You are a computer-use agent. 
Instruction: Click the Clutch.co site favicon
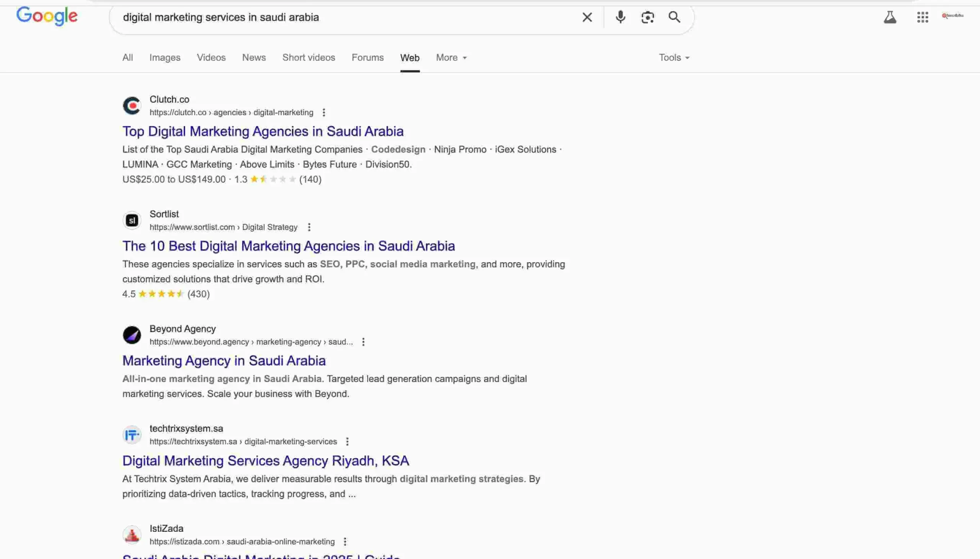(x=132, y=105)
